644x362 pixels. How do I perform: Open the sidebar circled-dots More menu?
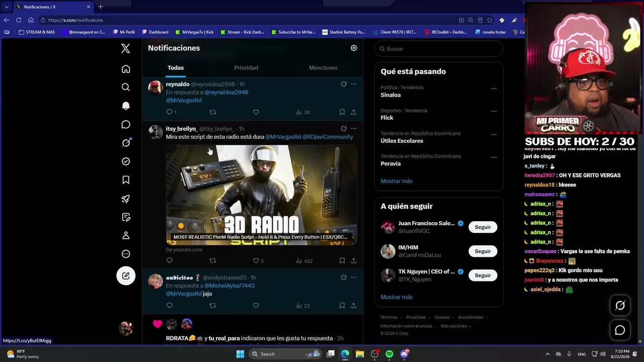tap(126, 254)
